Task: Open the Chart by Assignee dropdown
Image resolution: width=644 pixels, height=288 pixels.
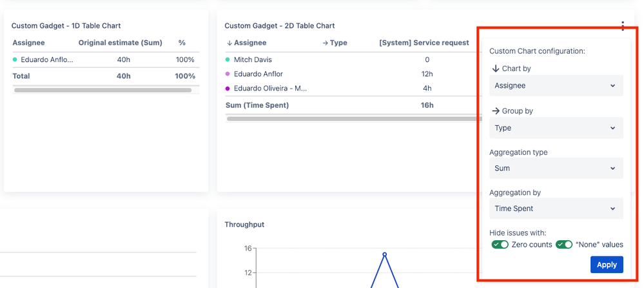Action: [x=556, y=86]
